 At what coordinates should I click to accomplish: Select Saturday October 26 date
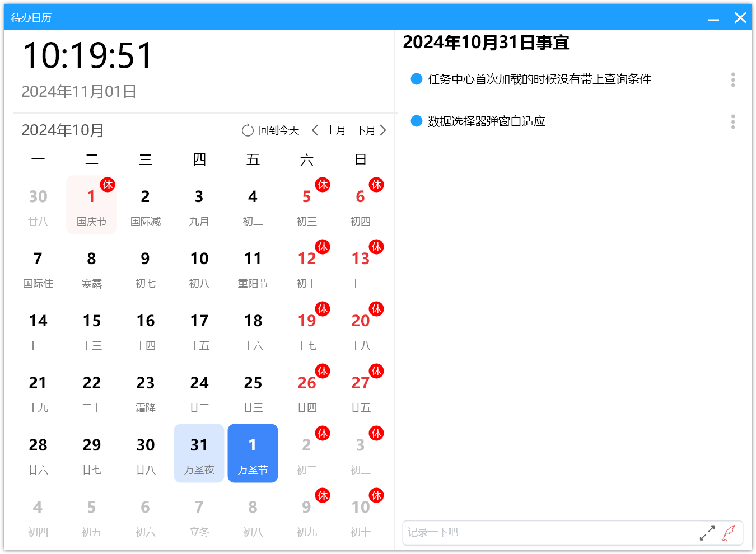307,391
